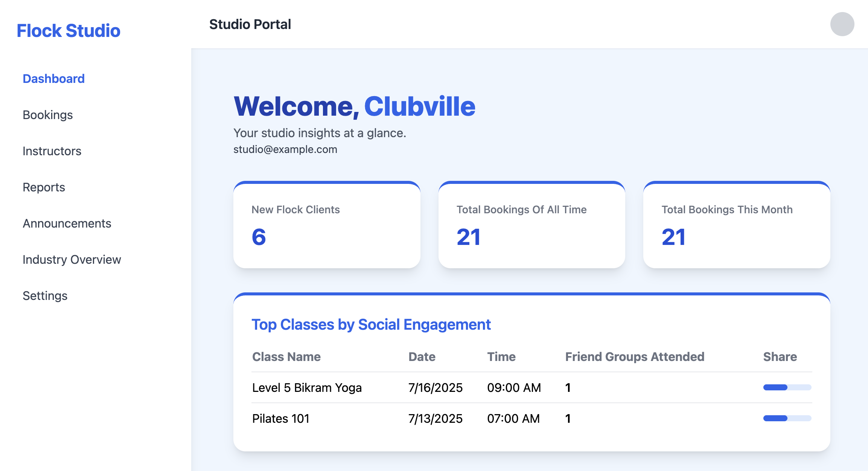Image resolution: width=868 pixels, height=471 pixels.
Task: Click share bar for Pilates 101
Action: 787,418
